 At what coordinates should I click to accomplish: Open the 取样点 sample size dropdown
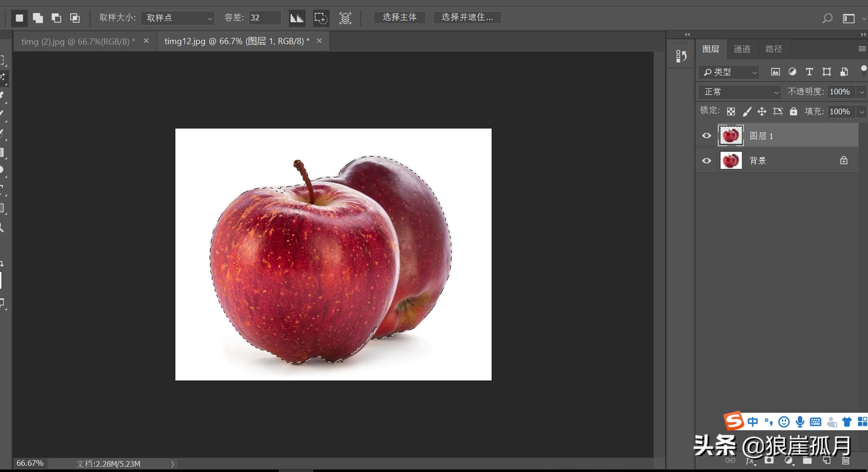pos(178,18)
